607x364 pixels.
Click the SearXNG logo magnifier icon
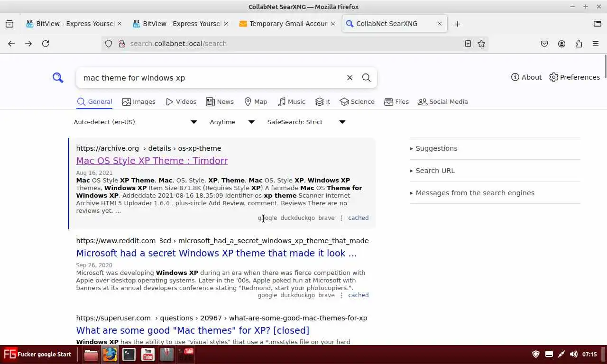58,78
